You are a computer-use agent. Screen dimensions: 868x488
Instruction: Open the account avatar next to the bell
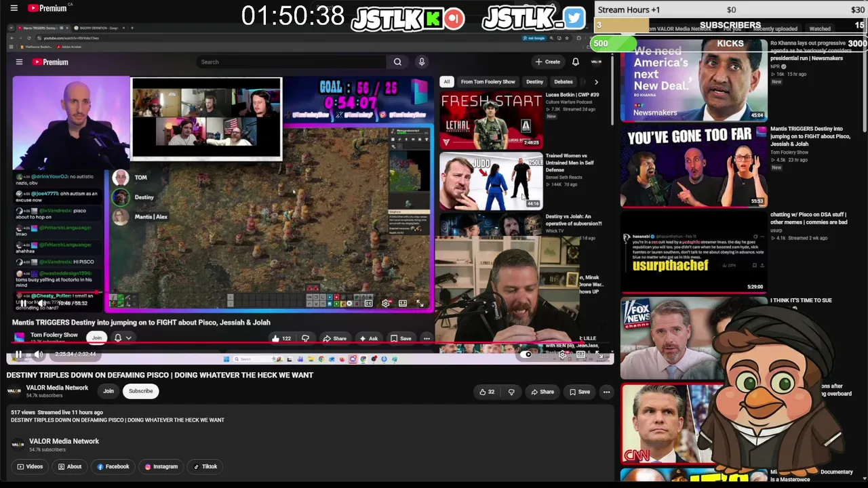coord(596,62)
